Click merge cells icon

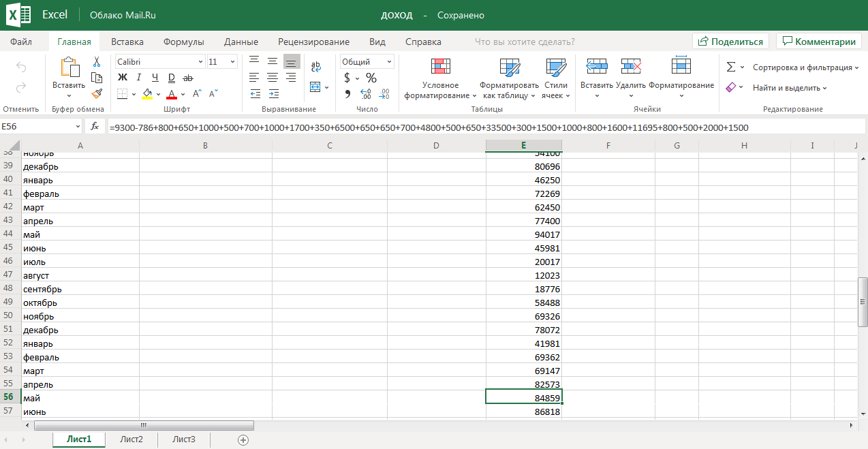(x=315, y=87)
